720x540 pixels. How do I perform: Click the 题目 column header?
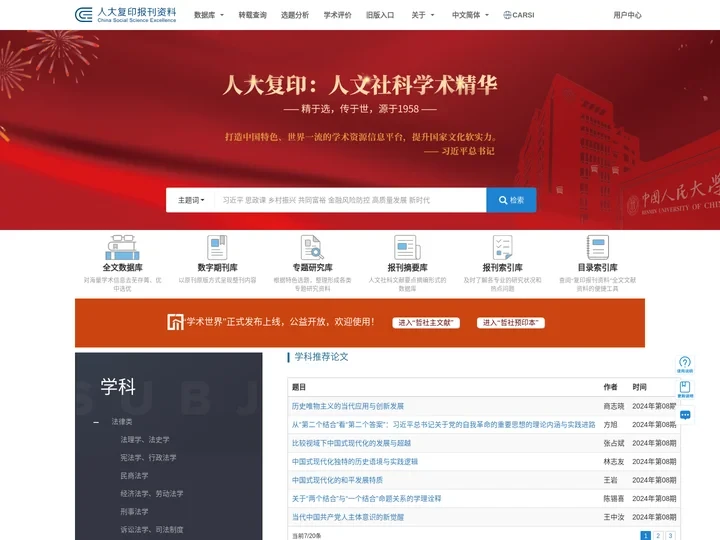tap(298, 387)
